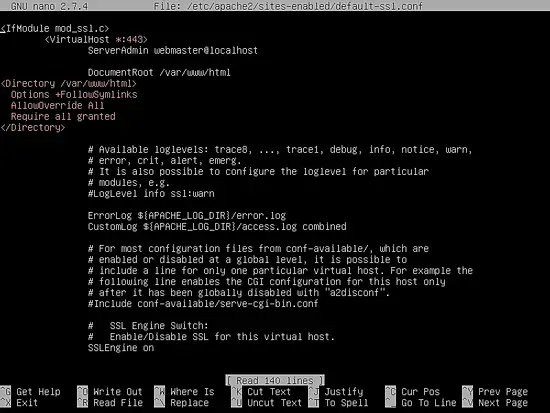This screenshot has width=550, height=413.
Task: Click the file path in title bar
Action: pyautogui.click(x=305, y=6)
